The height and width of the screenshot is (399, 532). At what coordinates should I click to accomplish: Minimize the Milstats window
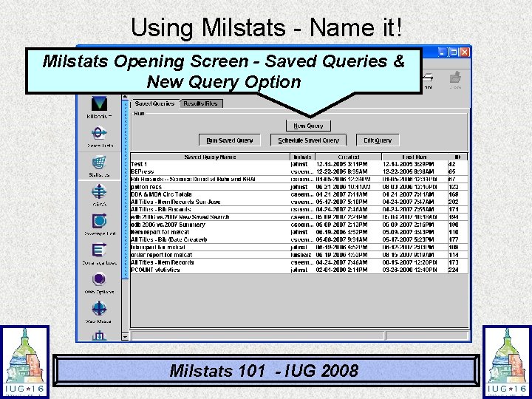(442, 52)
